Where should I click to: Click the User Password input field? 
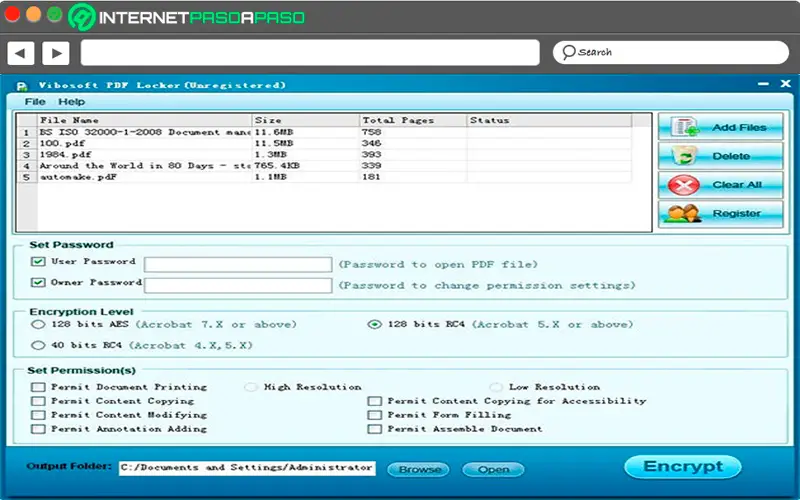(238, 264)
